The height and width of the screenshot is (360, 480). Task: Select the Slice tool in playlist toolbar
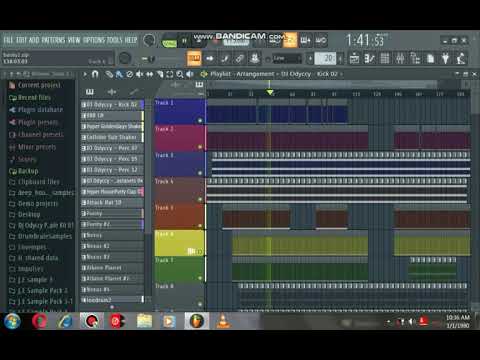[x=160, y=74]
